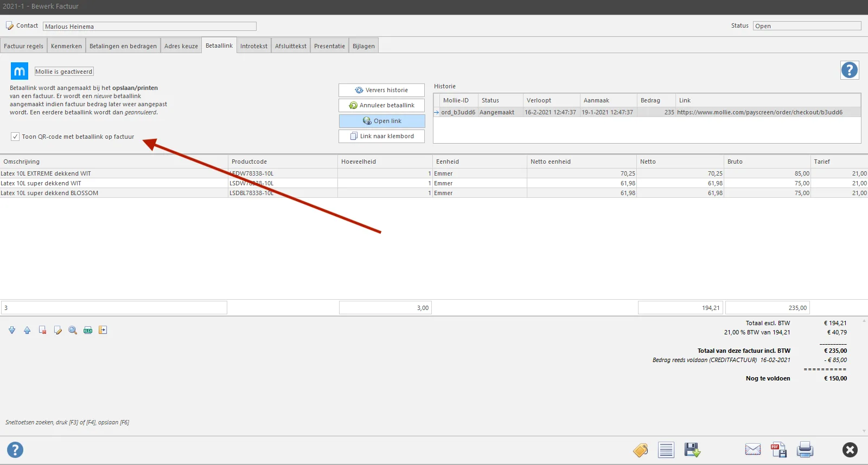Click the magnifier search icon below lines
This screenshot has height=465, width=868.
tap(73, 330)
